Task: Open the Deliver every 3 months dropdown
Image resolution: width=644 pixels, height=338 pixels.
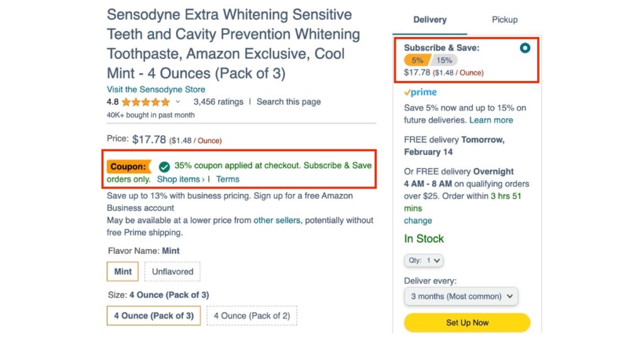Action: [461, 296]
